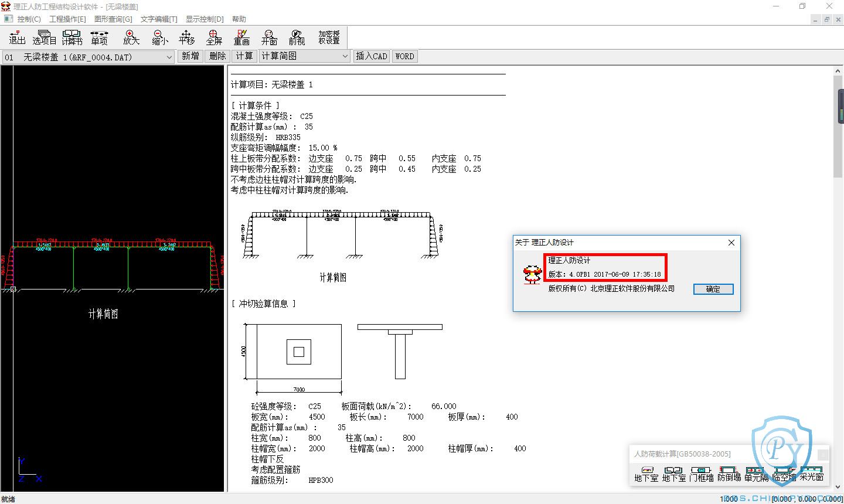
Task: Expand the 无梁楼盖 1 project dropdown
Action: click(169, 57)
